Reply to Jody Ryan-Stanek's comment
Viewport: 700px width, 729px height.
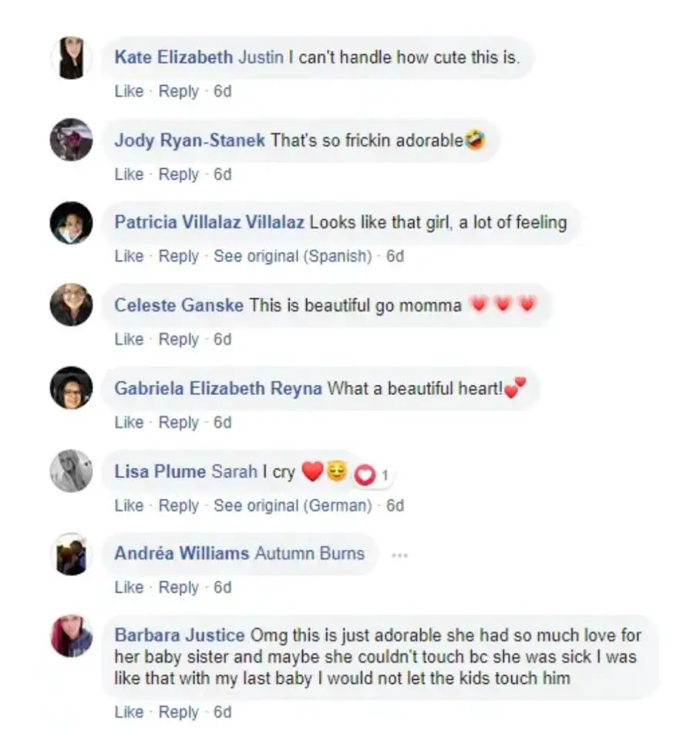click(x=179, y=174)
